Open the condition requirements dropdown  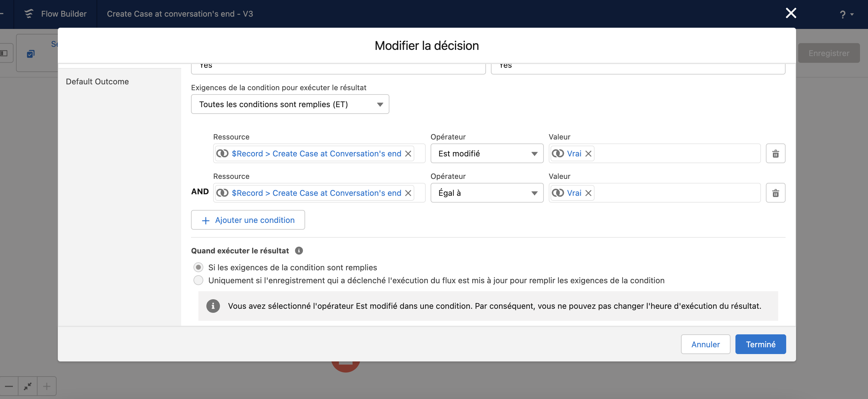pyautogui.click(x=290, y=104)
